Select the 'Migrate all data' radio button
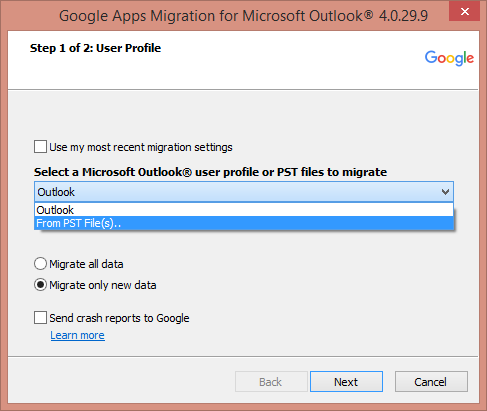The image size is (487, 411). pos(40,264)
